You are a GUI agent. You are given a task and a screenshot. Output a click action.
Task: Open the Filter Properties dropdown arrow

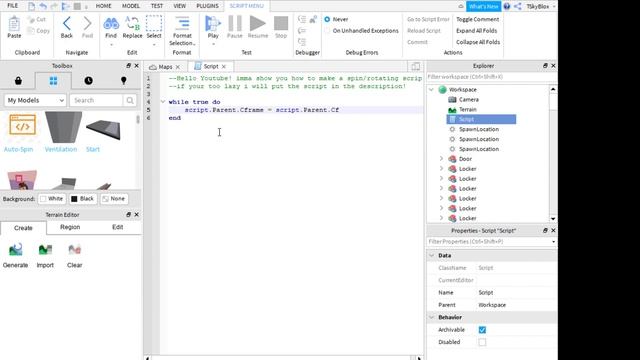pos(553,242)
